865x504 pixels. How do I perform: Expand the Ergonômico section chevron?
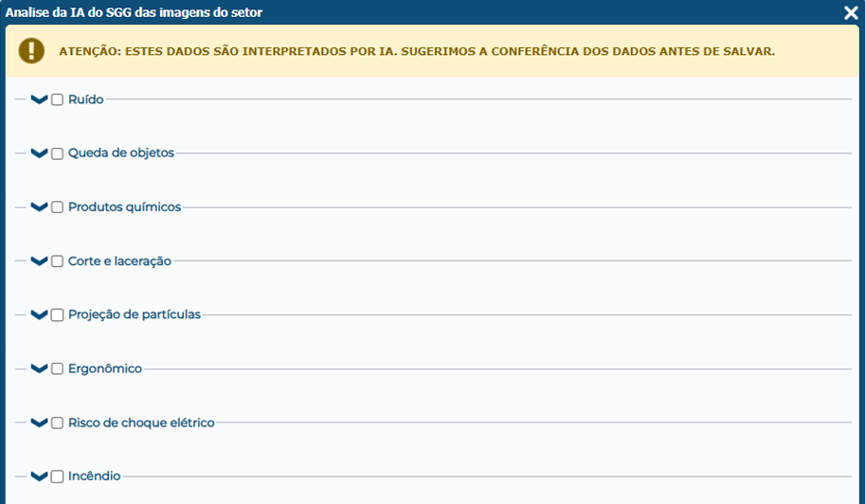coord(39,369)
